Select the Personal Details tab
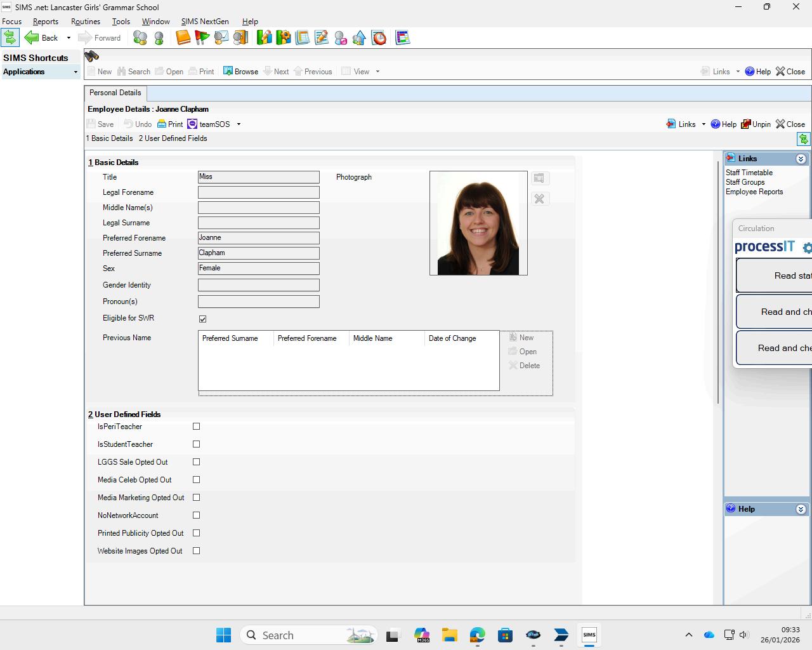 pyautogui.click(x=115, y=93)
